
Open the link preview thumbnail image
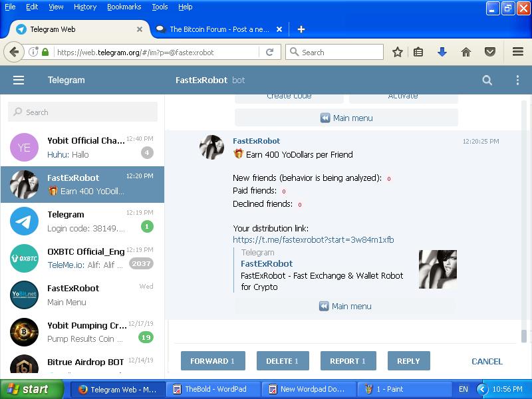pos(438,269)
